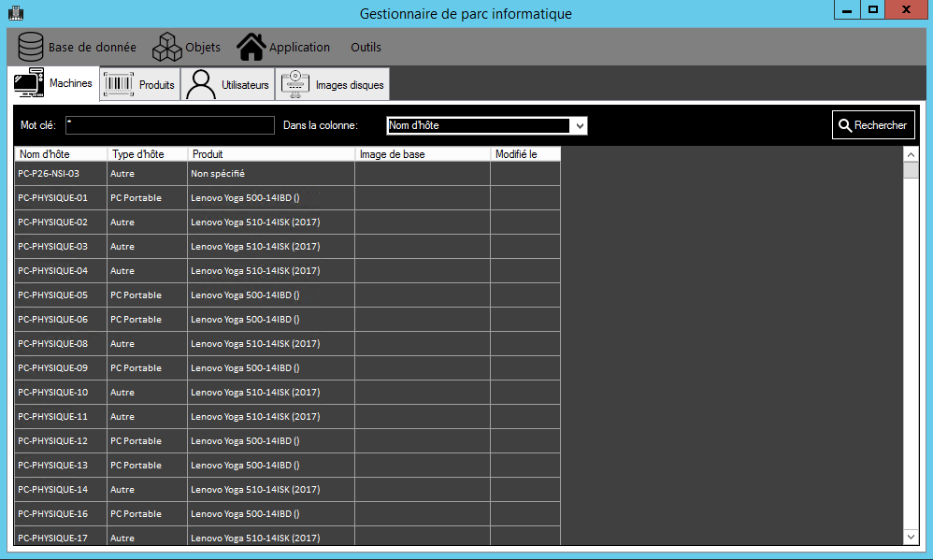Viewport: 933px width, 560px height.
Task: Select row PC-PHYSIQUE-11
Action: point(287,417)
